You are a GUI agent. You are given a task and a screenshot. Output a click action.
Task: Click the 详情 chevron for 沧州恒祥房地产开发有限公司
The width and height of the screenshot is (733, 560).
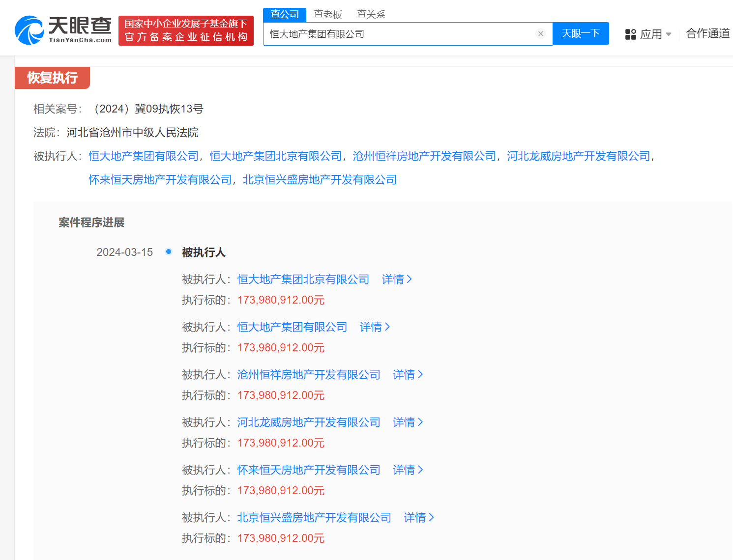(x=408, y=374)
